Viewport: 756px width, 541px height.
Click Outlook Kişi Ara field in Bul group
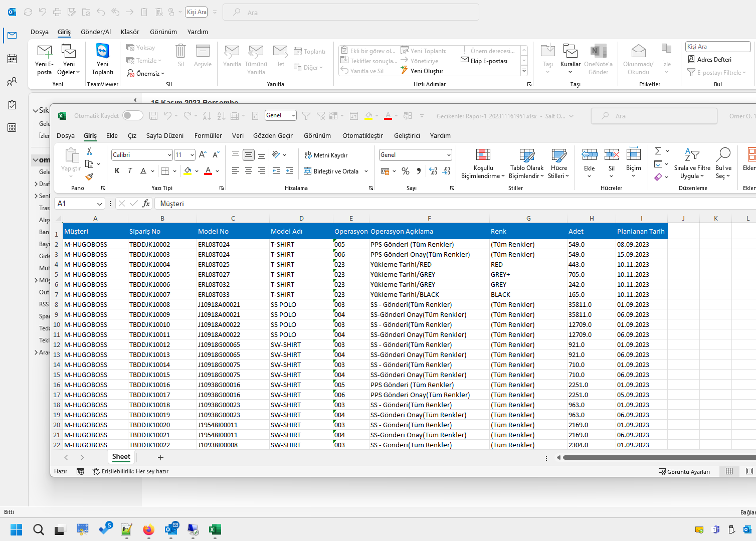[717, 47]
